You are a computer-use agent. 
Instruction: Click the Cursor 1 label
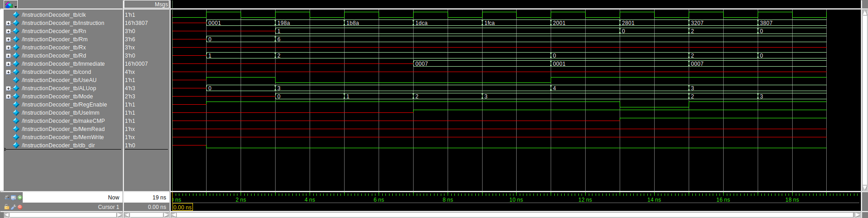(x=108, y=207)
